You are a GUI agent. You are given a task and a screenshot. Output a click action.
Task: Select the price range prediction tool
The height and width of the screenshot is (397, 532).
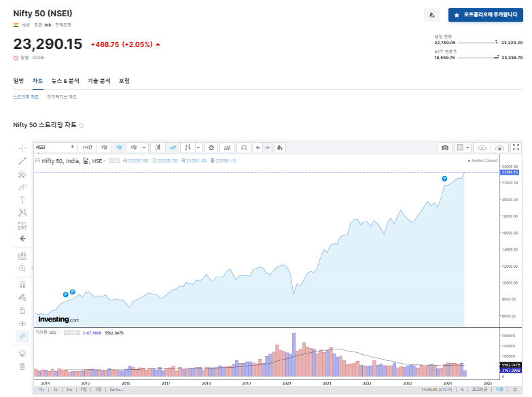tap(22, 226)
